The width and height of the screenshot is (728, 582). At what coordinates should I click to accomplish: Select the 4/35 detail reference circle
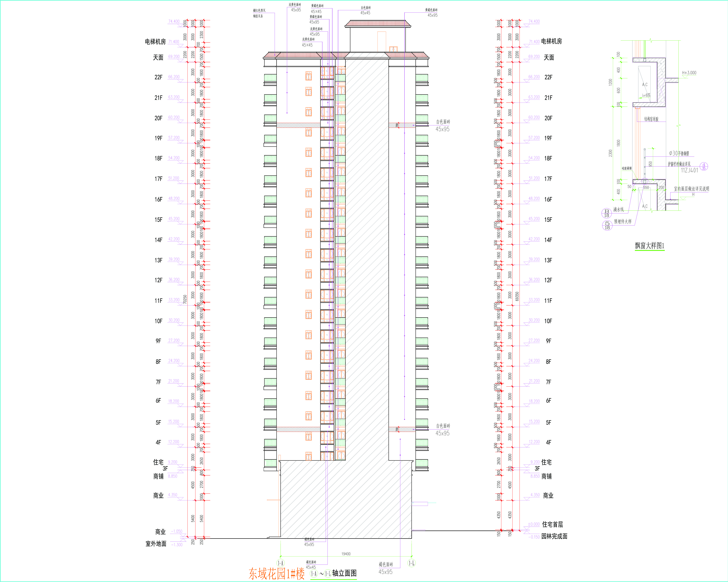[704, 166]
